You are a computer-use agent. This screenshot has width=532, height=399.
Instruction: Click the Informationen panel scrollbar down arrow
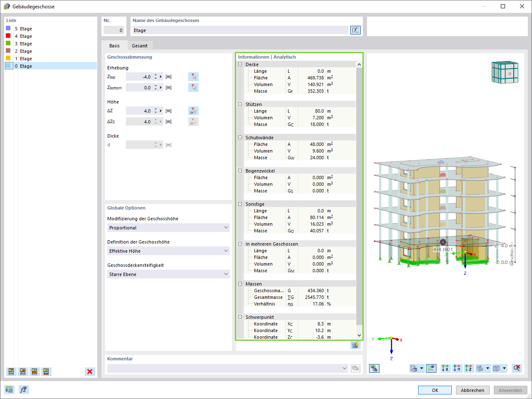click(359, 335)
